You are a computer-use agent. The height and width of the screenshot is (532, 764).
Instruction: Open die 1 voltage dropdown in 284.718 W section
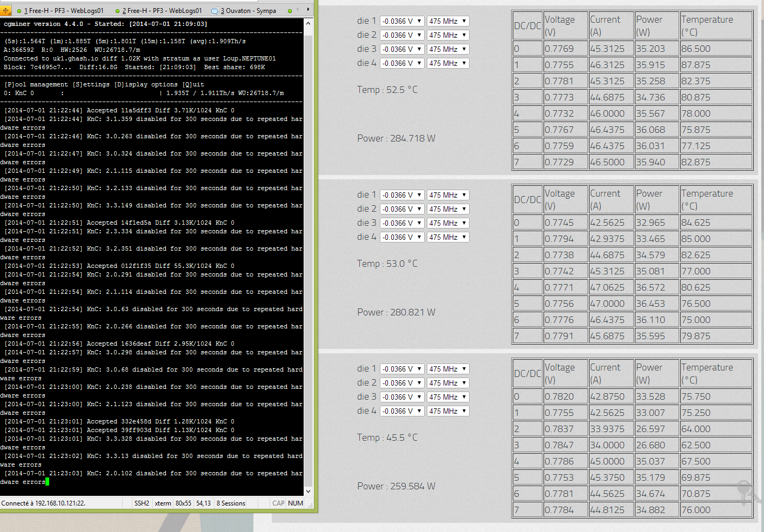[x=401, y=21]
